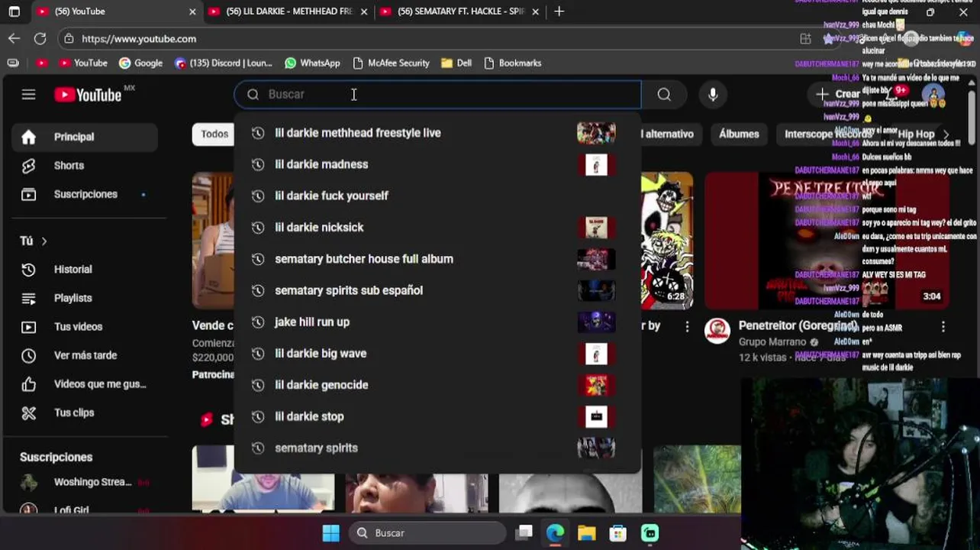Reload the page
The height and width of the screenshot is (550, 980).
(40, 38)
